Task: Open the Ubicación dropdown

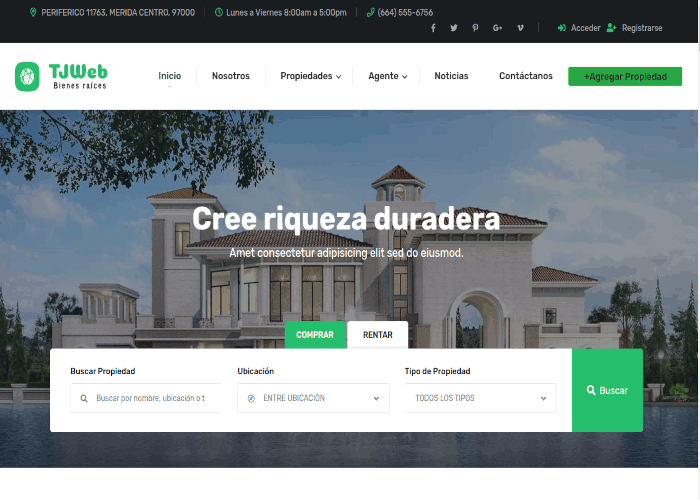Action: (x=313, y=398)
